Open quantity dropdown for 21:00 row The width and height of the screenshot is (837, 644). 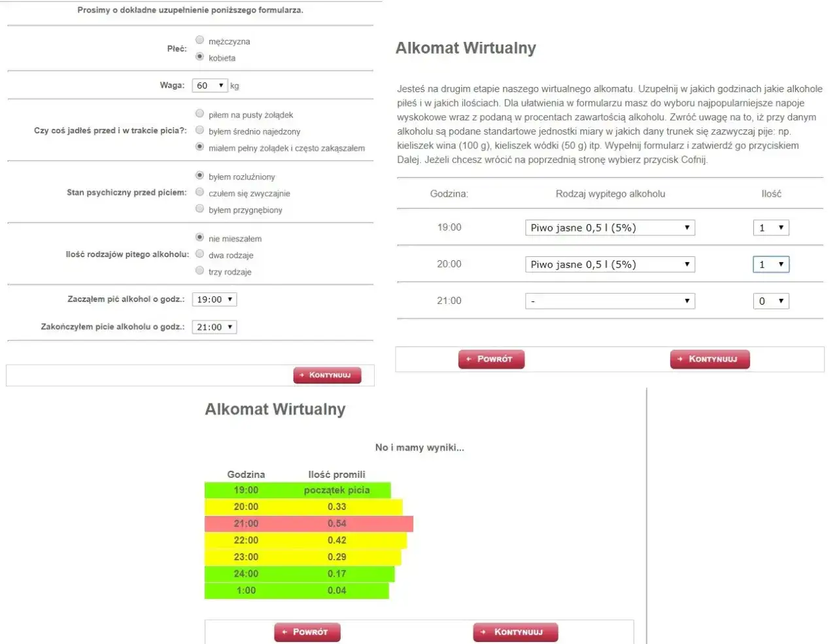pos(771,301)
